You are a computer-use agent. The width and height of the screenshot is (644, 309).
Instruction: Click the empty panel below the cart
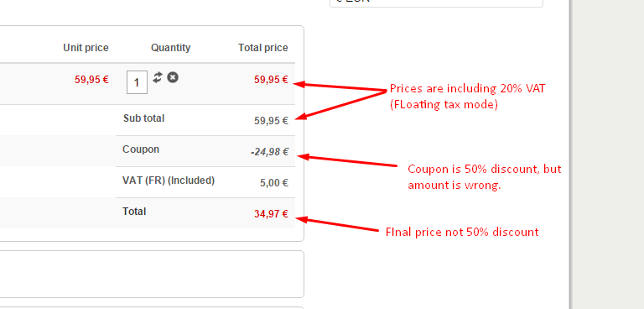click(x=151, y=274)
